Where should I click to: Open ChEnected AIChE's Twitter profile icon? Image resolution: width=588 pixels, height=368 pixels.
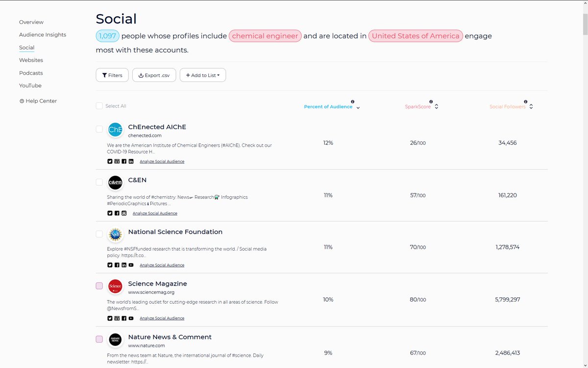(110, 161)
